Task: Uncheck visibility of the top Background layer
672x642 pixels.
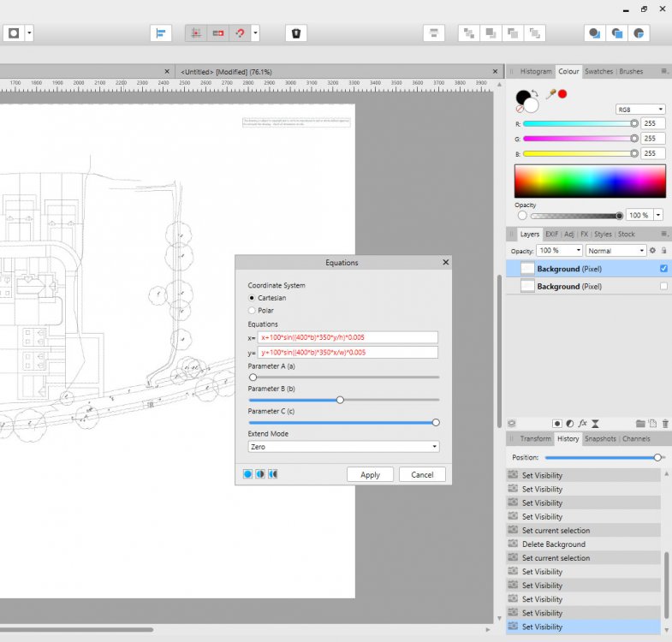Action: tap(663, 269)
